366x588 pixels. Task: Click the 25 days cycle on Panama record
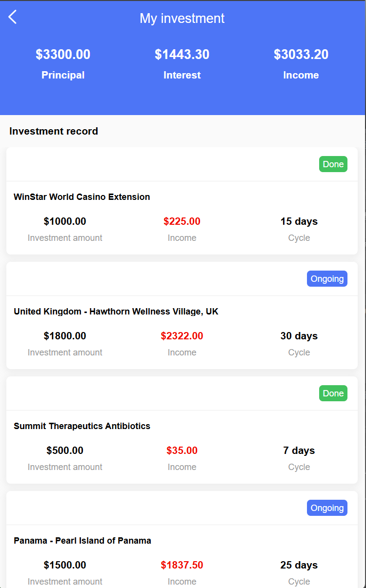pos(299,565)
